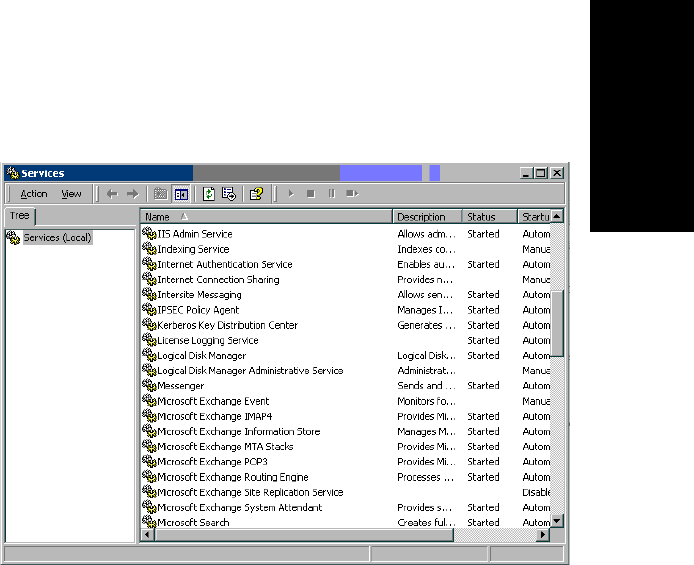Toggle the Show/Hide Console Tree icon

point(181,194)
